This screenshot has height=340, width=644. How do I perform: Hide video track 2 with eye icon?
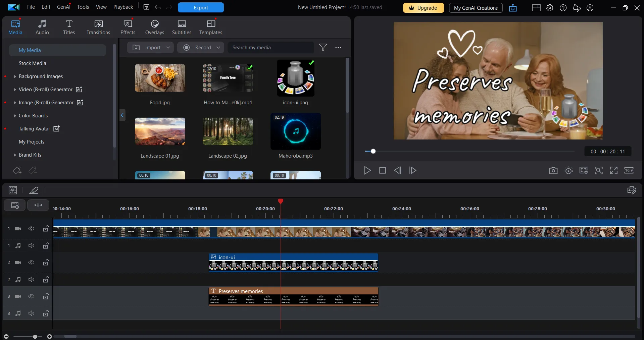[x=31, y=263]
